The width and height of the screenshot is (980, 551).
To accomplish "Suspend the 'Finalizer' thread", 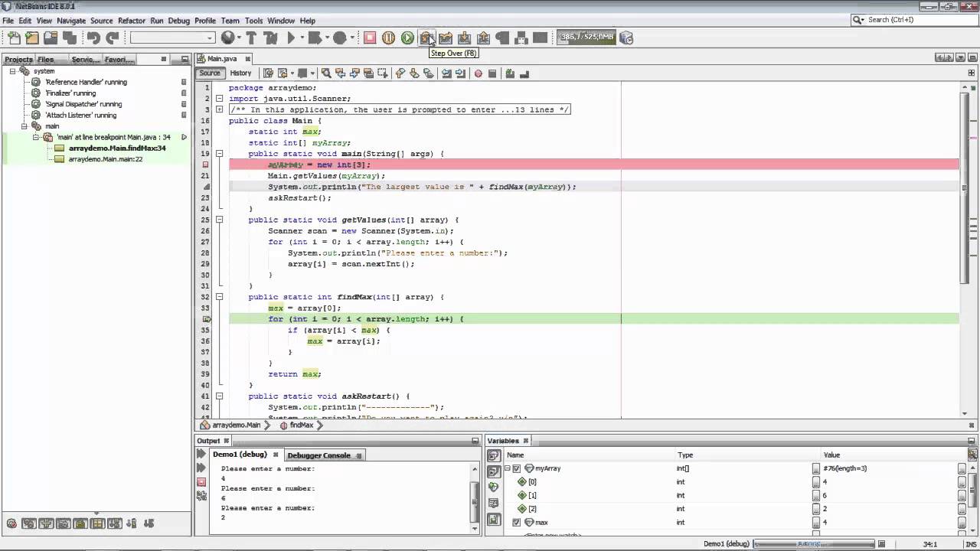I will (x=184, y=93).
